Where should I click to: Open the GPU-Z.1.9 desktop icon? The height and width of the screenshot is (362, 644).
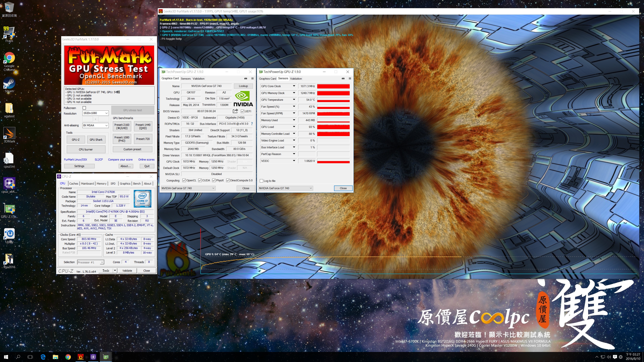[9, 210]
